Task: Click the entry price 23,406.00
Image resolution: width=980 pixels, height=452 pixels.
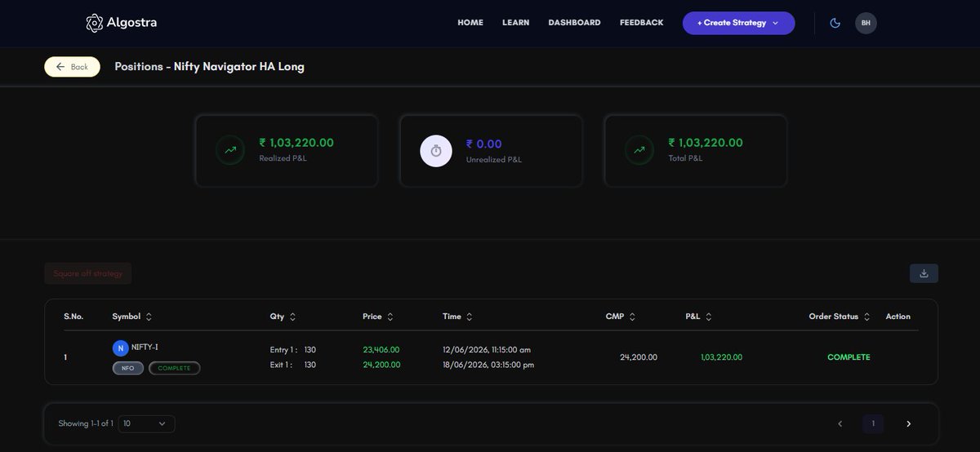Action: click(x=381, y=350)
